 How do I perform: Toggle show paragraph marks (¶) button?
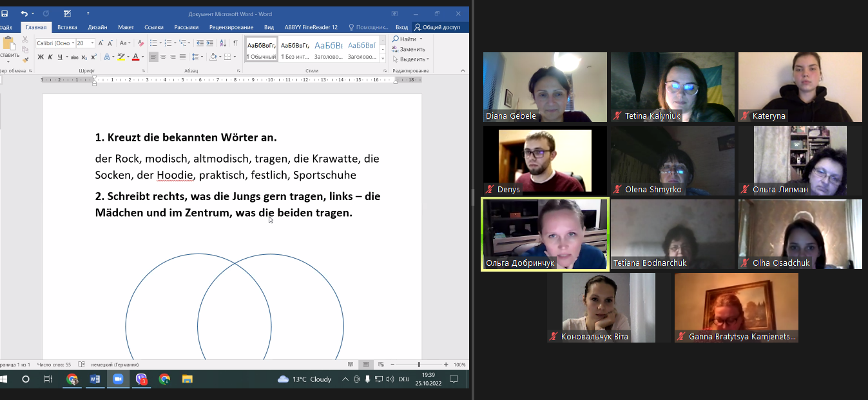click(x=235, y=43)
